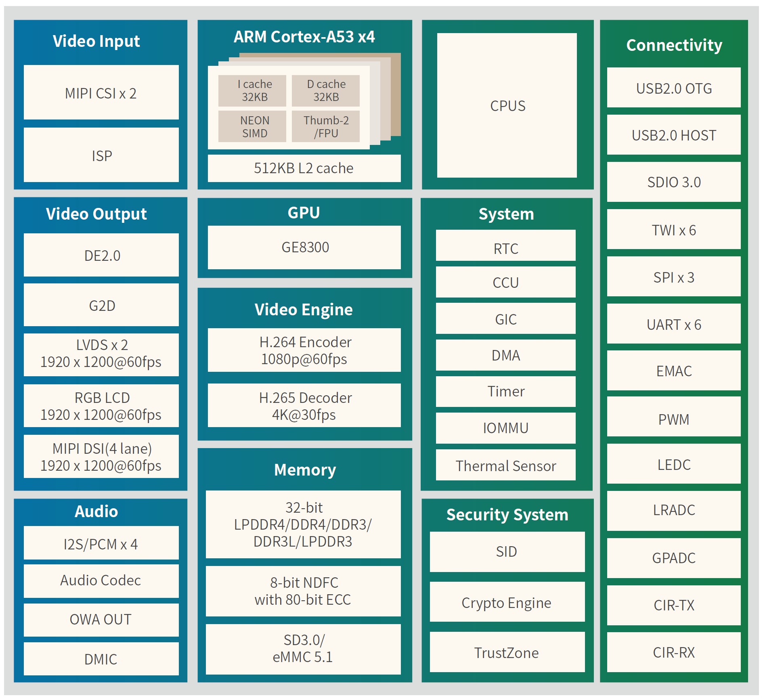Select the 8-bit NDFC memory block
Screen dimensions: 763x700
(303, 591)
